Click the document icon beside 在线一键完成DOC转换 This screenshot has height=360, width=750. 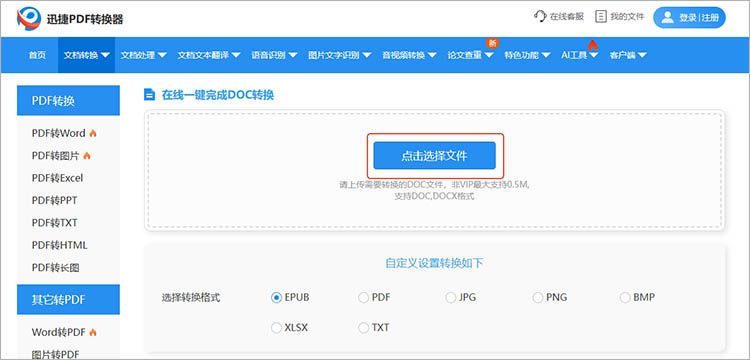click(x=150, y=95)
